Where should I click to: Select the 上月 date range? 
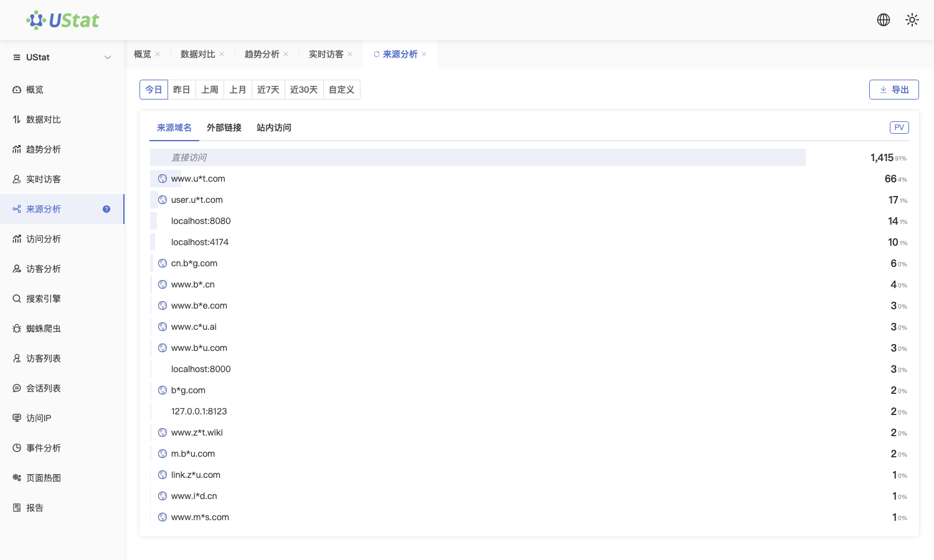click(x=238, y=90)
